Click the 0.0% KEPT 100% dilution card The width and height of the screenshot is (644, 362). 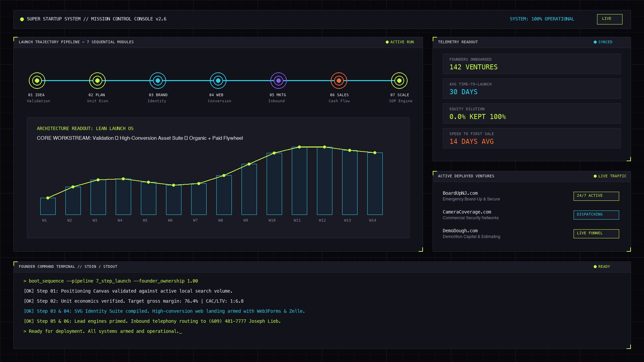click(532, 114)
